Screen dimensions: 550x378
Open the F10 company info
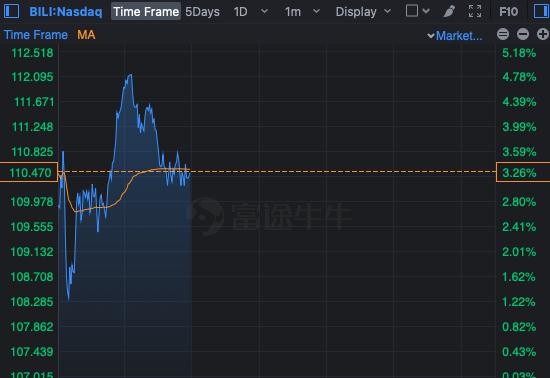[508, 12]
